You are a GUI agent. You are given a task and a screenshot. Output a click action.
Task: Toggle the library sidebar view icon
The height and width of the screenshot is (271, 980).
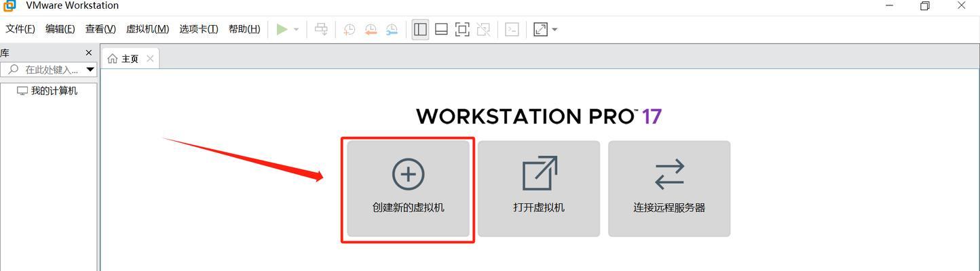[x=420, y=29]
